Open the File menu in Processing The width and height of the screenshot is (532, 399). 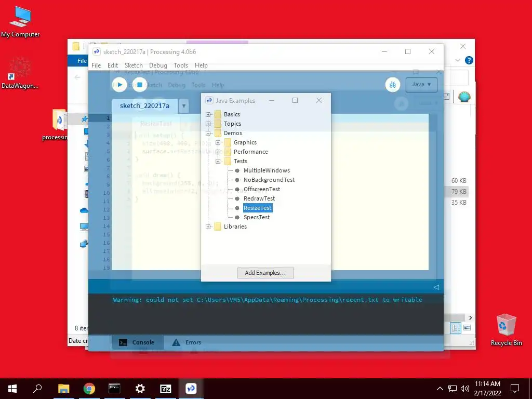pos(96,65)
